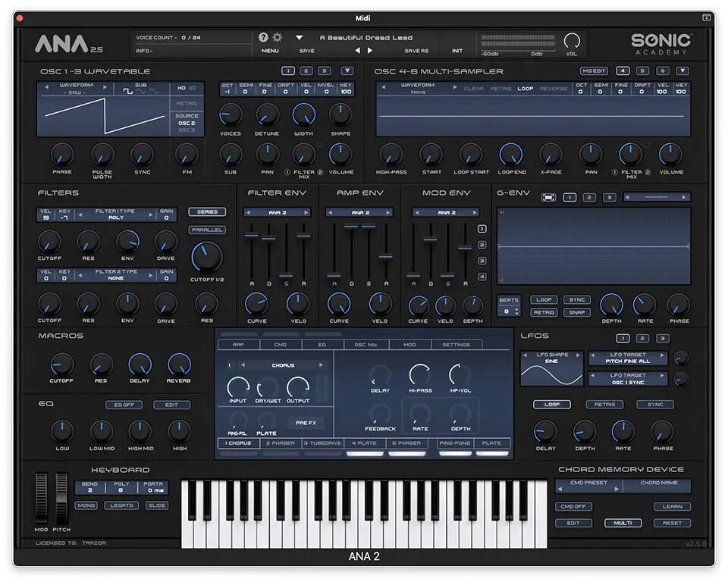
Task: Select the 5 PHASER effect slot
Action: pos(406,443)
